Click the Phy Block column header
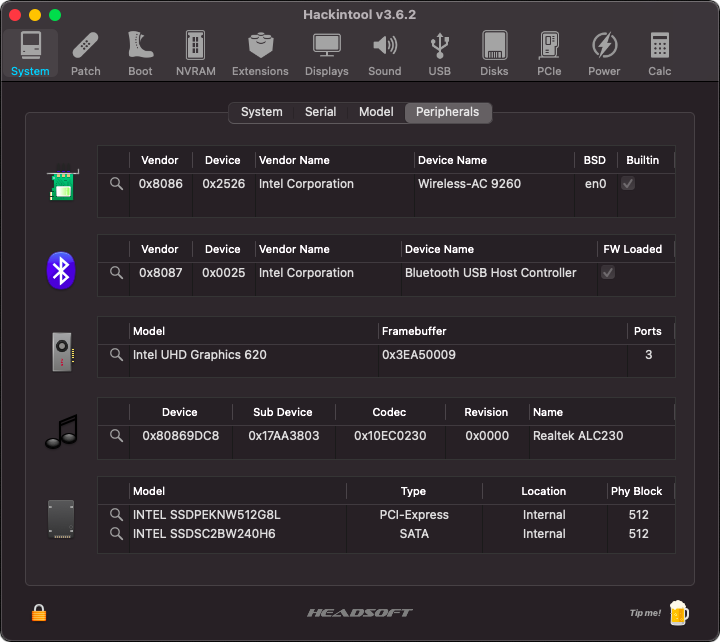720x642 pixels. click(x=636, y=491)
